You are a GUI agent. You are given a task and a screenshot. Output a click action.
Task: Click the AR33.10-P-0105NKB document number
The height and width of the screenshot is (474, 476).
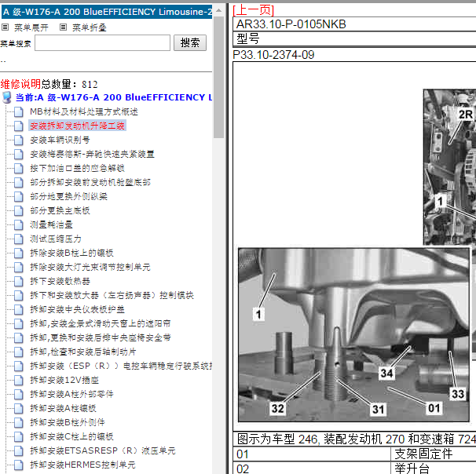coord(291,24)
